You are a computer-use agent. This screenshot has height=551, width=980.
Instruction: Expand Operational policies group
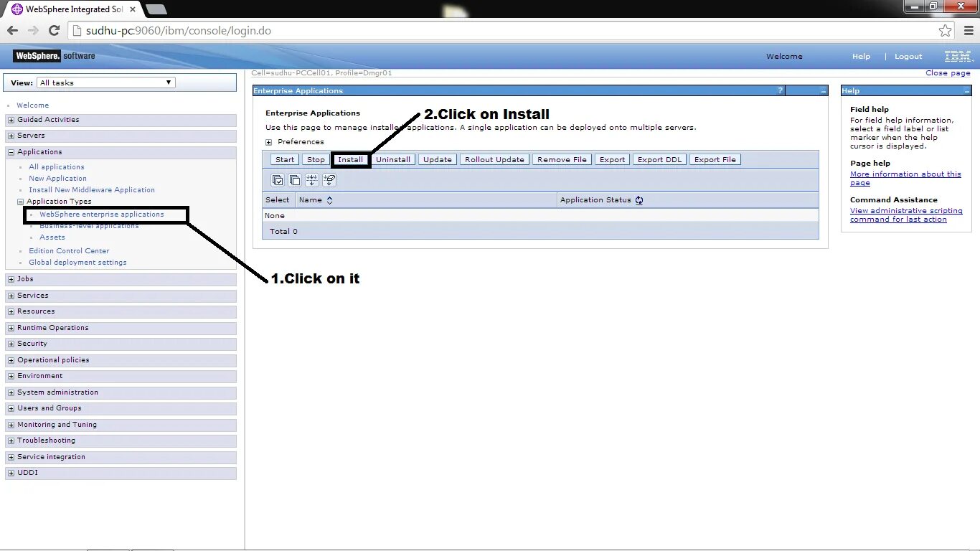pyautogui.click(x=11, y=360)
